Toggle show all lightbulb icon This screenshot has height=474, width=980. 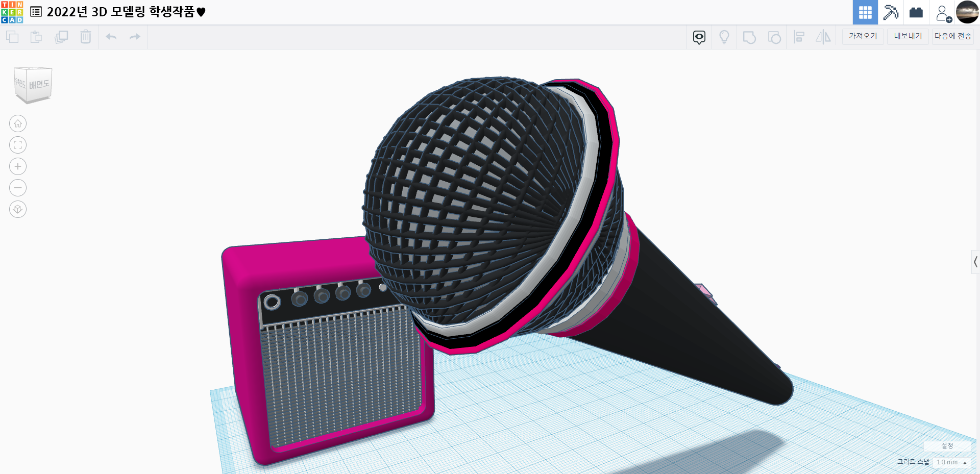(724, 37)
